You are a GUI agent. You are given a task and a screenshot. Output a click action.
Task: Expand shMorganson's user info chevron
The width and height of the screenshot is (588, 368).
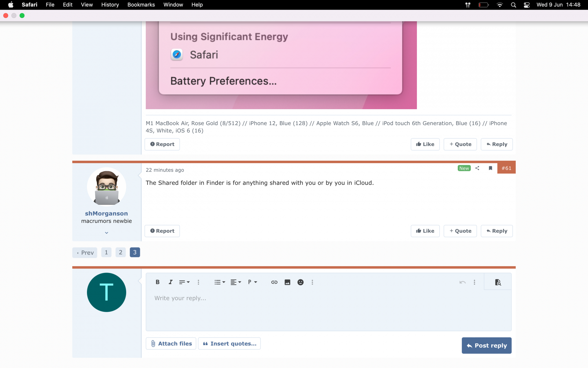pyautogui.click(x=106, y=233)
